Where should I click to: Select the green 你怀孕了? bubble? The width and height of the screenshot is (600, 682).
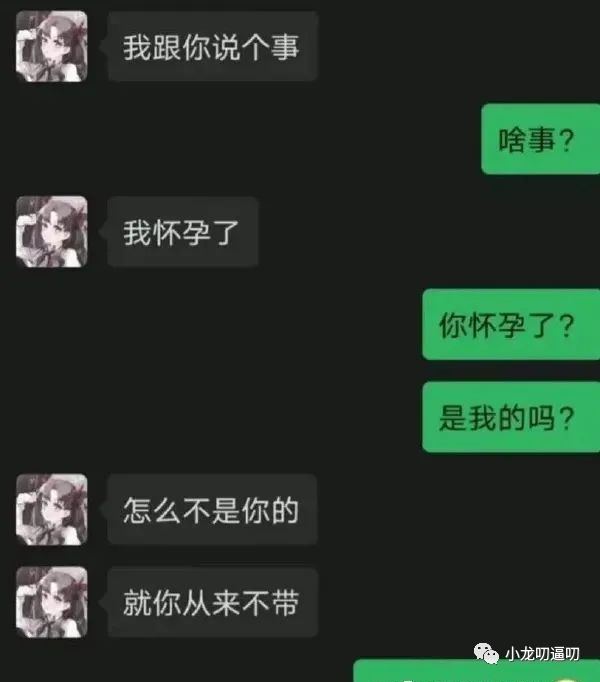pyautogui.click(x=511, y=324)
